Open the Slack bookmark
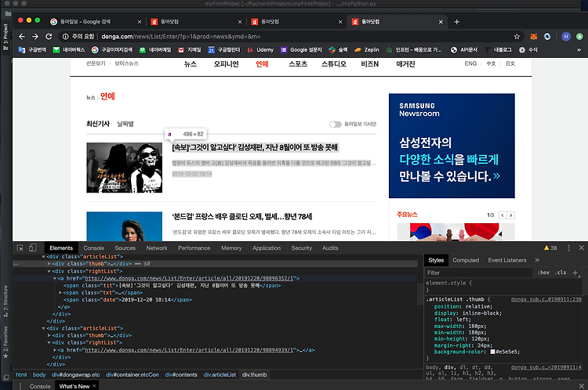This screenshot has width=588, height=390. 338,50
